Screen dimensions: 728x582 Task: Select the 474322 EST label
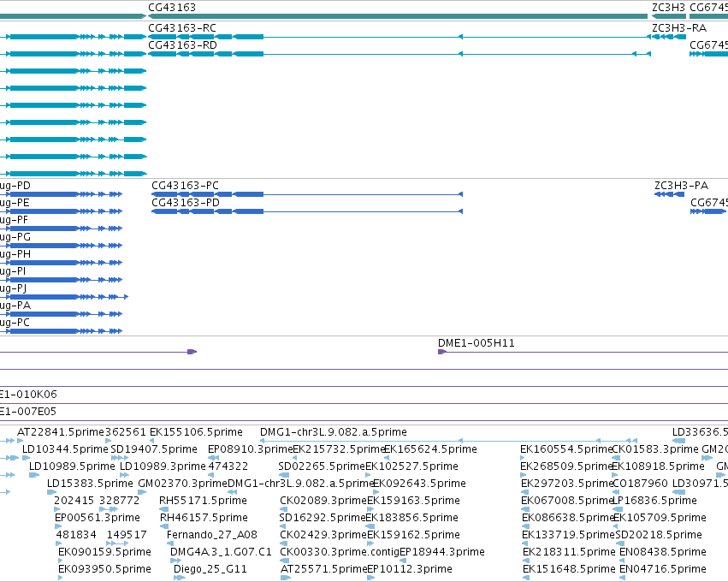[x=228, y=466]
